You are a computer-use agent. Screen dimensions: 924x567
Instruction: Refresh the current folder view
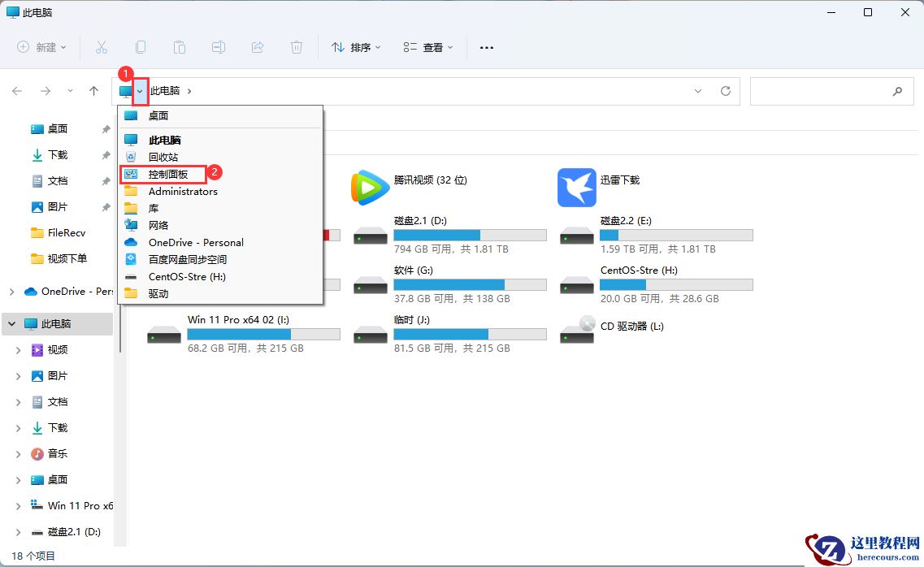[x=726, y=91]
